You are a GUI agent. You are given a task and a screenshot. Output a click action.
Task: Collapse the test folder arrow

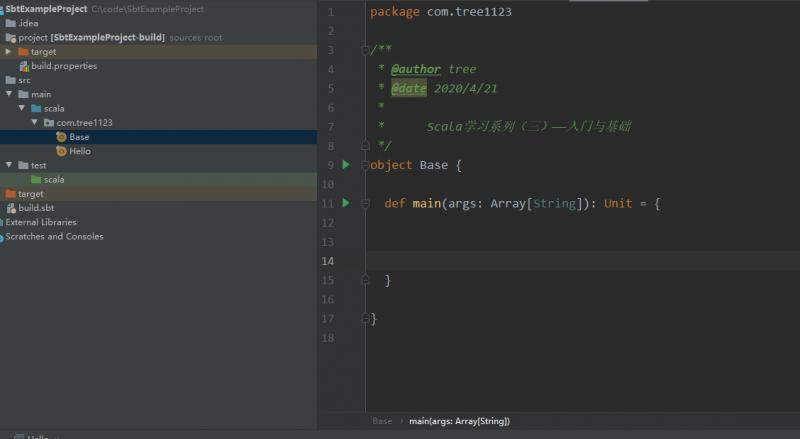(x=9, y=165)
